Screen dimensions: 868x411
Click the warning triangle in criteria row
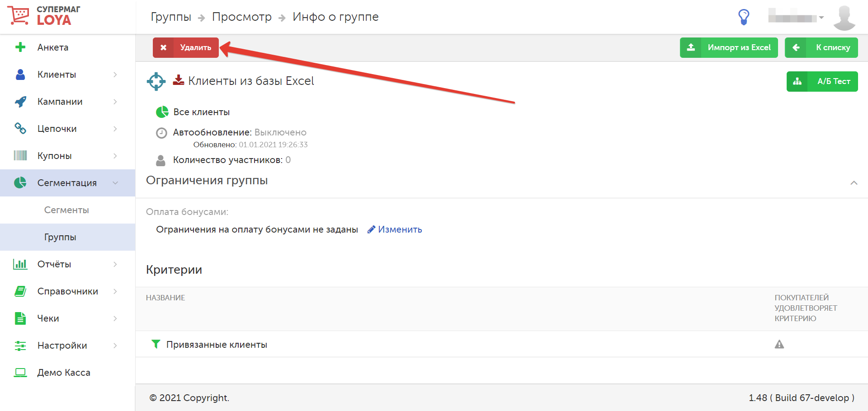pyautogui.click(x=779, y=344)
